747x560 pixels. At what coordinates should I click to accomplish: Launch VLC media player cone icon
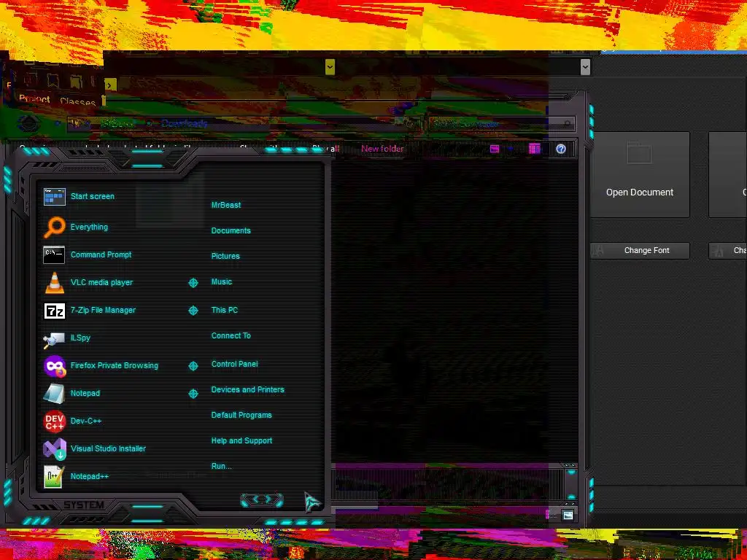click(54, 282)
